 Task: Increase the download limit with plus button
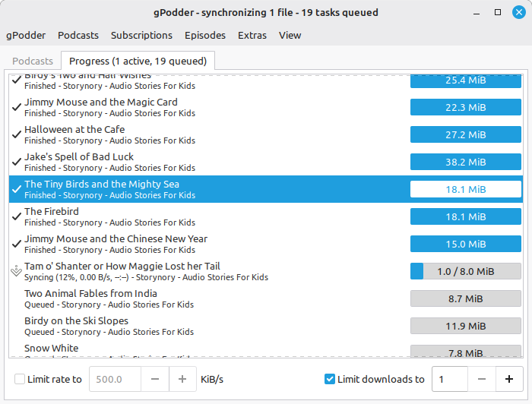coord(508,379)
